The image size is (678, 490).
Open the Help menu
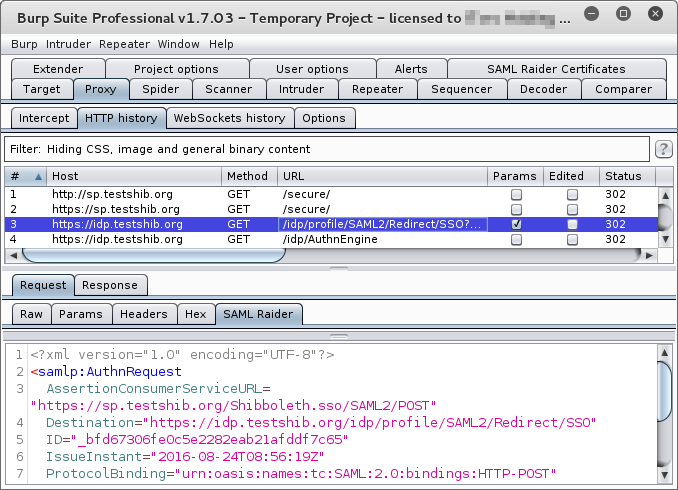(x=221, y=44)
